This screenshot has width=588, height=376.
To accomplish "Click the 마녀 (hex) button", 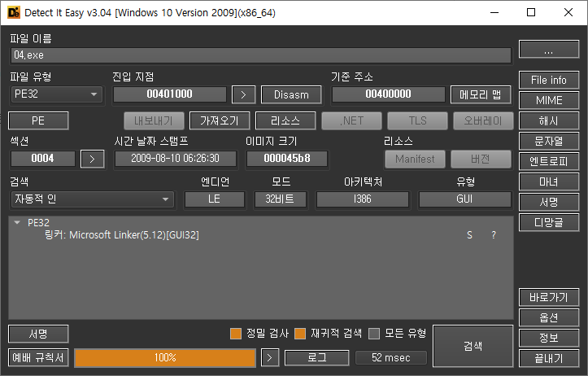I will [549, 182].
